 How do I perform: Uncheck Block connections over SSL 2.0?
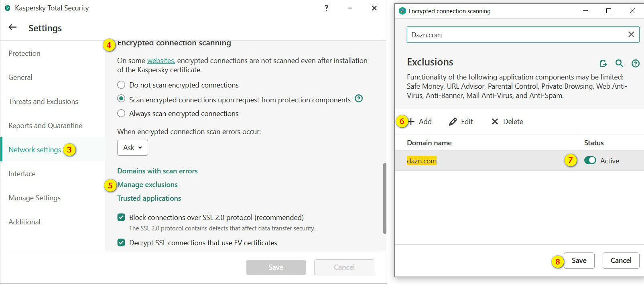click(x=121, y=218)
